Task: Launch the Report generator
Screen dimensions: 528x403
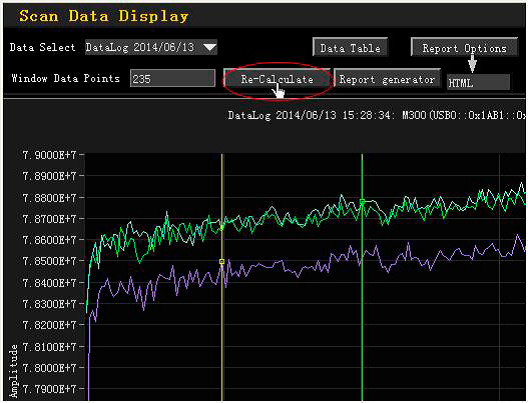Action: tap(387, 79)
